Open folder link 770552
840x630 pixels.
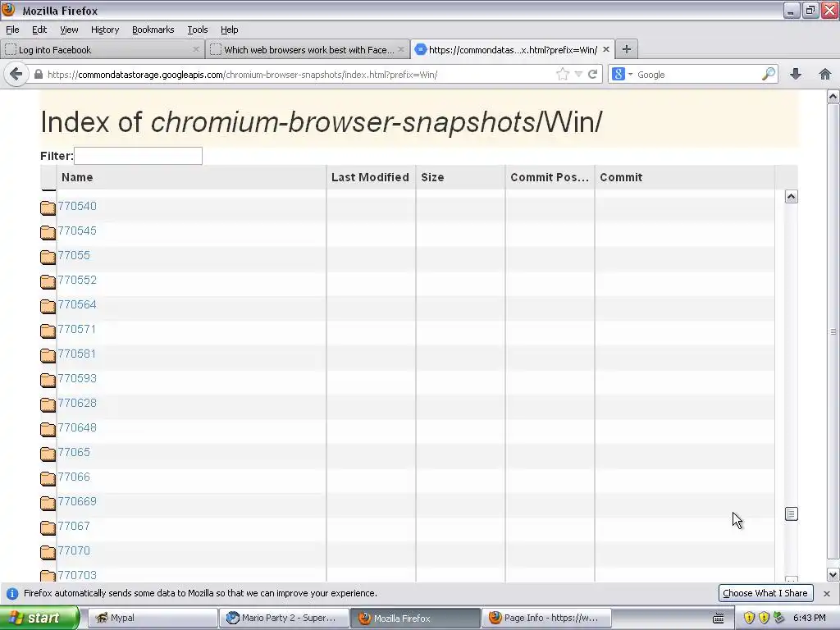(x=77, y=281)
